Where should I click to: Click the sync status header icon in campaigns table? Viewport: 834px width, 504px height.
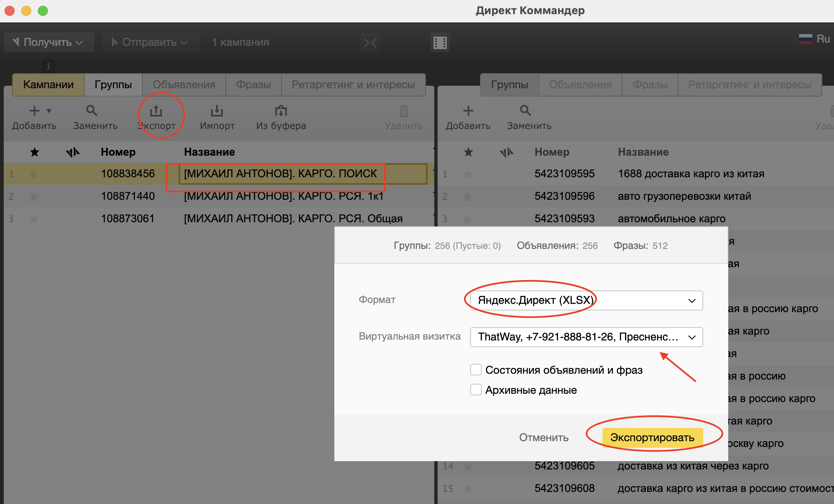pos(73,152)
